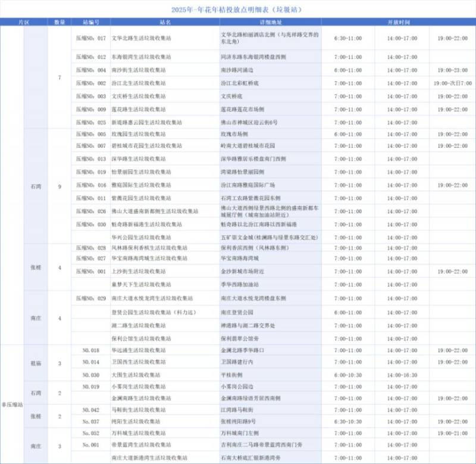
Task: Click the 季华西路加油站 address cell
Action: coord(240,285)
